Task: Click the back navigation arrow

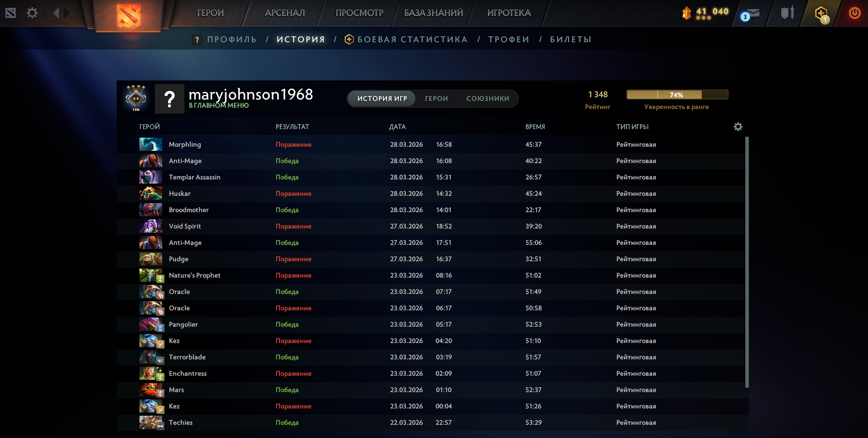Action: click(56, 13)
